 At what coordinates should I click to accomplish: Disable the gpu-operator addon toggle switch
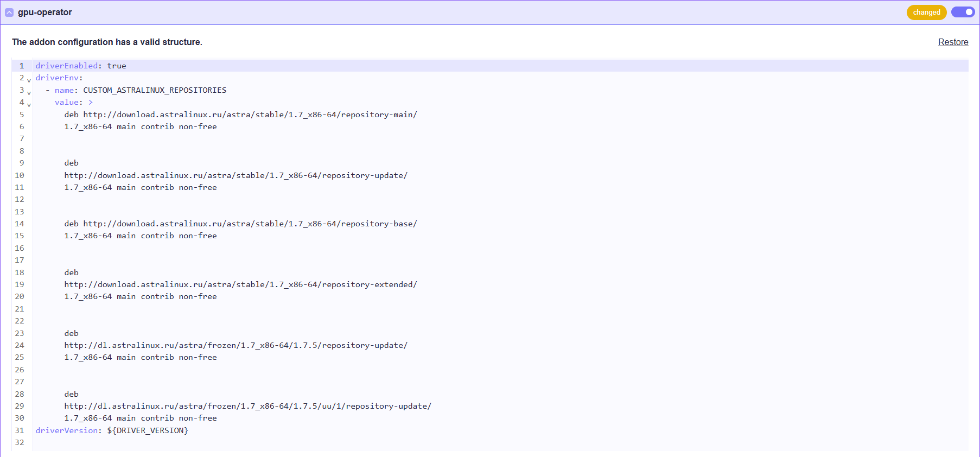[x=963, y=12]
